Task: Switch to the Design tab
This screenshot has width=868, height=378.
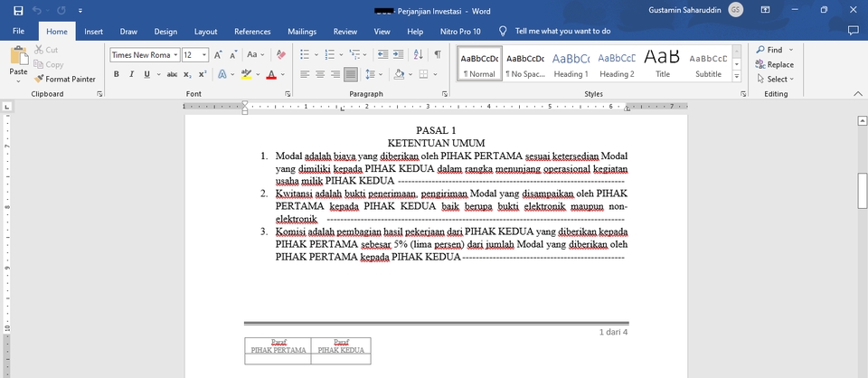Action: [165, 32]
